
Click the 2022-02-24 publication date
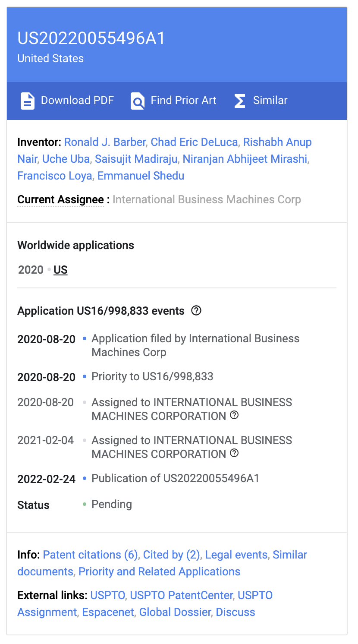[x=46, y=479]
